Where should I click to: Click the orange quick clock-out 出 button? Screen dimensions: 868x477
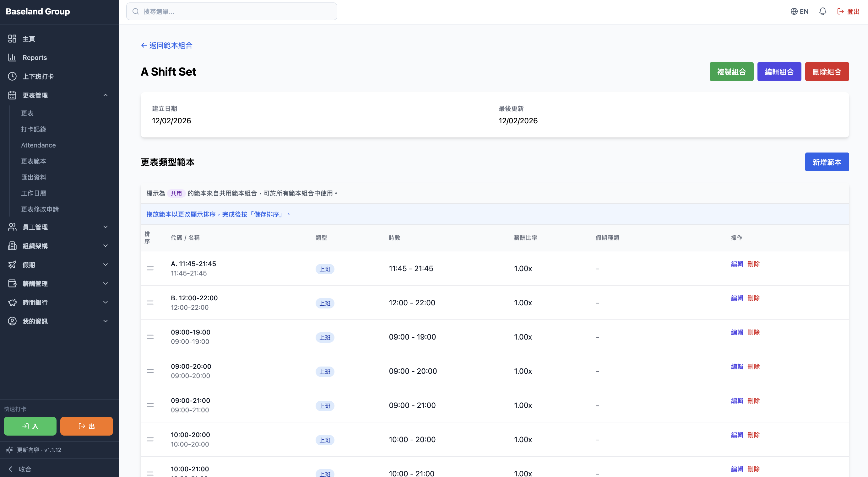(x=87, y=426)
